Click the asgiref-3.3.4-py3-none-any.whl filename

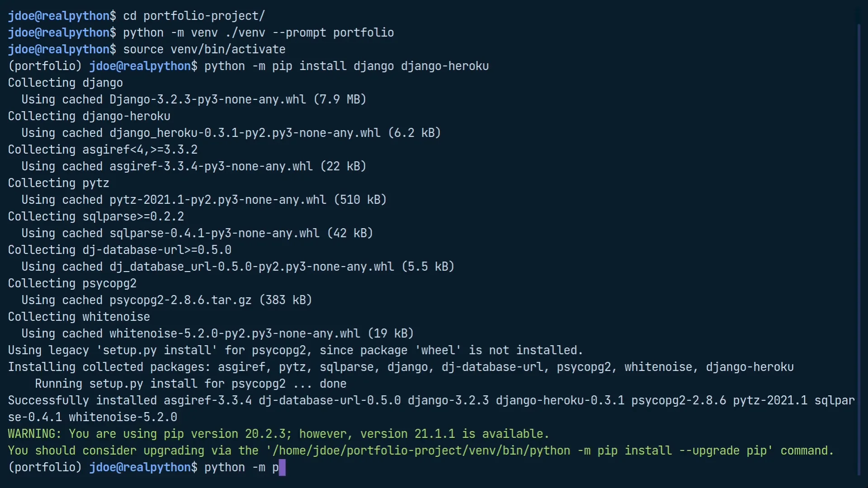click(211, 166)
